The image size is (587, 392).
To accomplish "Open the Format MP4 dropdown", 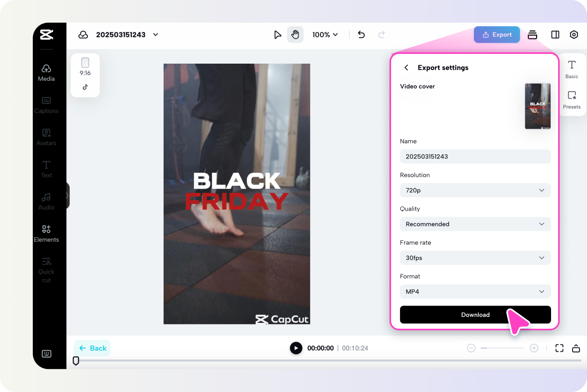I will pos(475,292).
